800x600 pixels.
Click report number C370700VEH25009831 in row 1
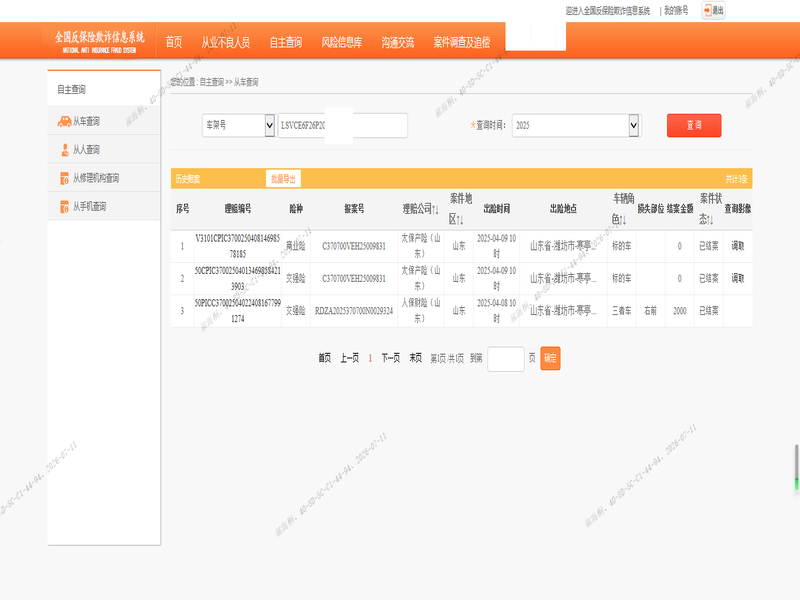coord(354,246)
